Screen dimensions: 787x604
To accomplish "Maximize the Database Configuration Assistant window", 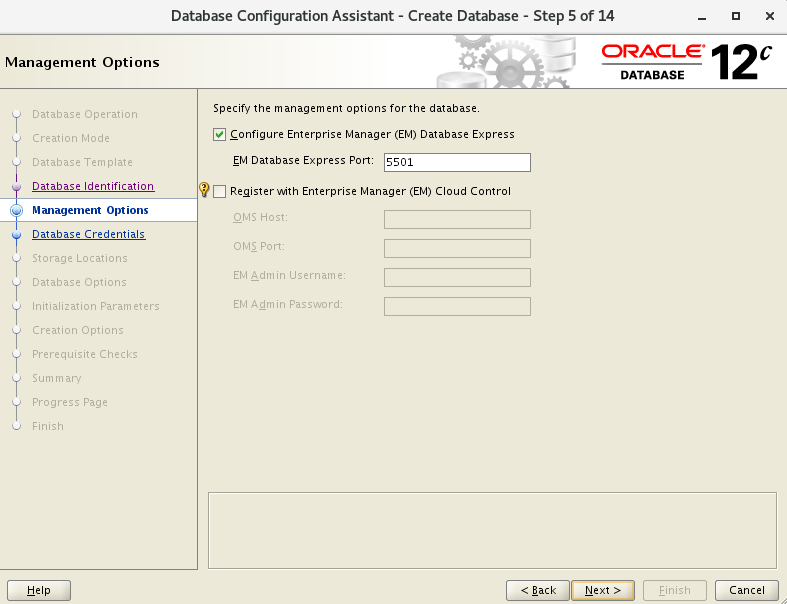I will point(736,16).
